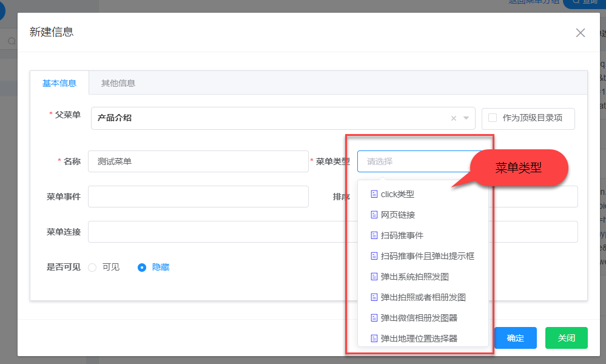This screenshot has height=364, width=606.
Task: Click the icon beside 弹出地理位置选择器
Action: (374, 339)
